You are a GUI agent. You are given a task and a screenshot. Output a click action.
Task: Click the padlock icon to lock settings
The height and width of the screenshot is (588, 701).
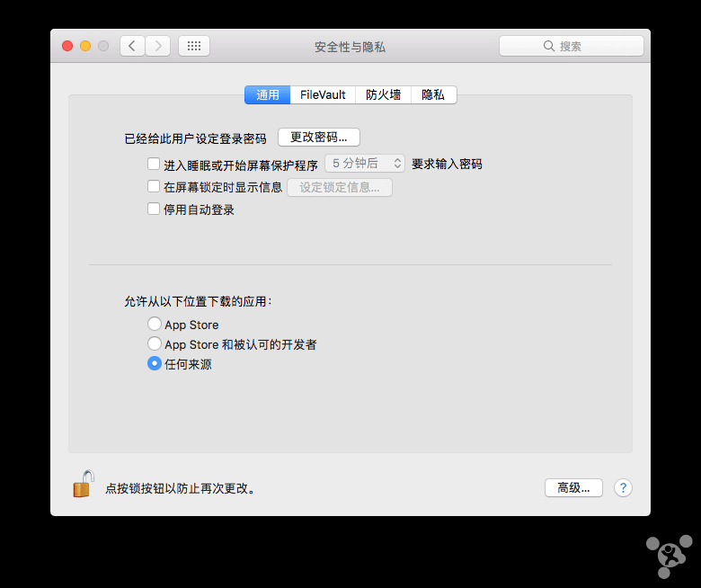pos(83,485)
